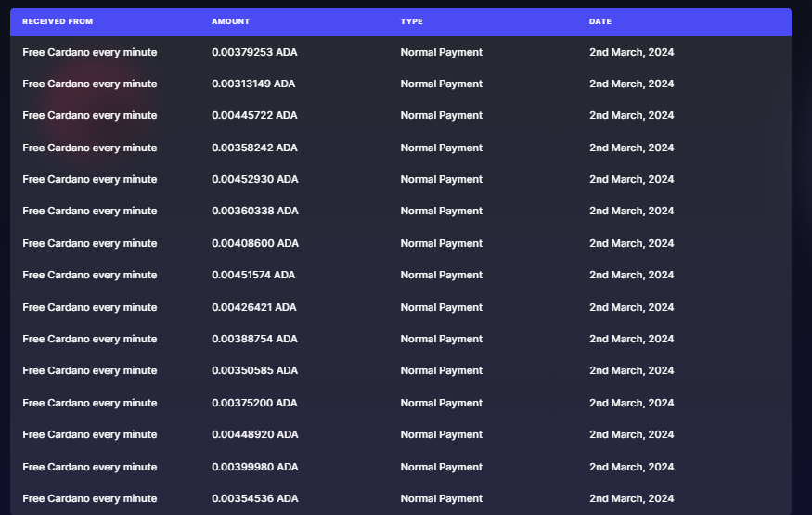The width and height of the screenshot is (812, 515).
Task: Click Normal Payment in the 0.00358242 ADA row
Action: (x=441, y=148)
